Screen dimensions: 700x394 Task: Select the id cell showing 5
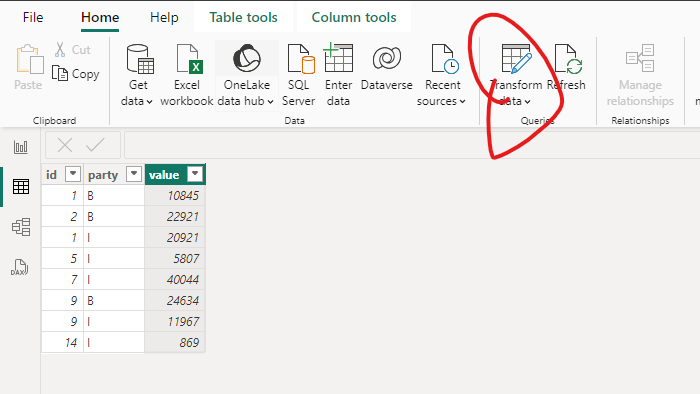(62, 258)
